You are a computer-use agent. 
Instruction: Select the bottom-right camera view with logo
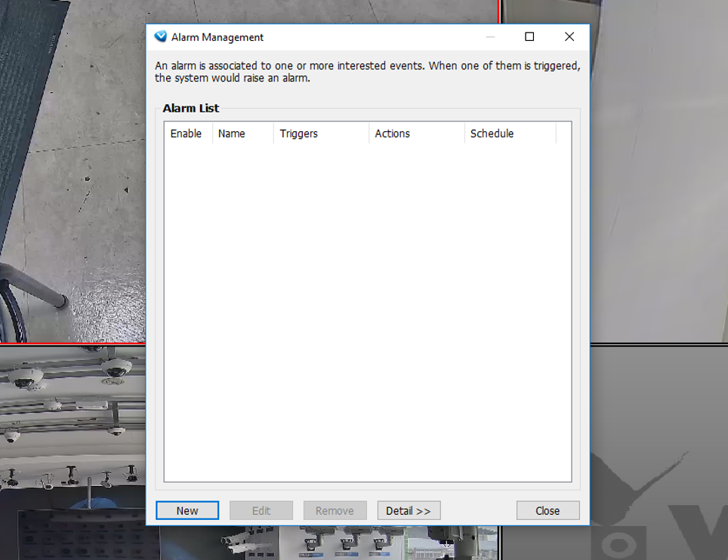[x=657, y=453]
